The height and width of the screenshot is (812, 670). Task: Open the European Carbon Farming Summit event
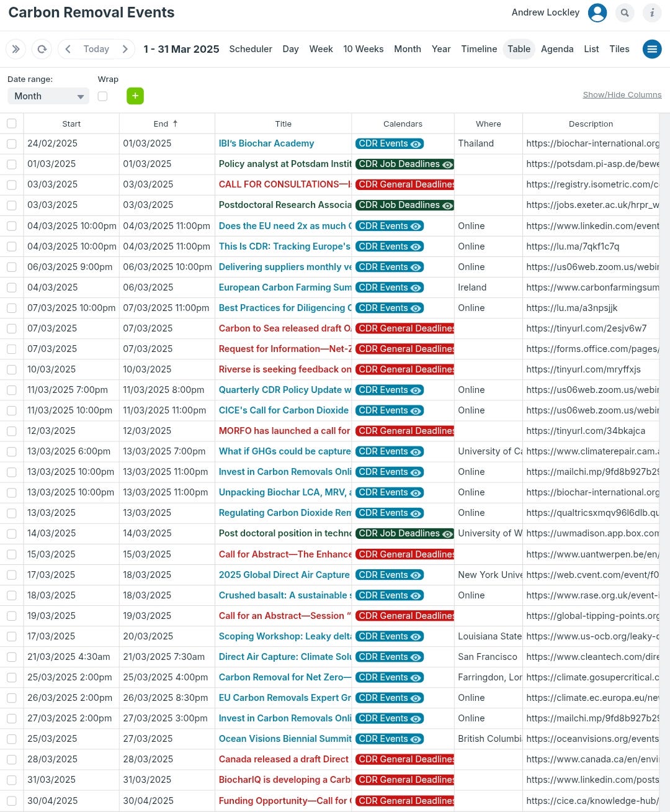(285, 287)
